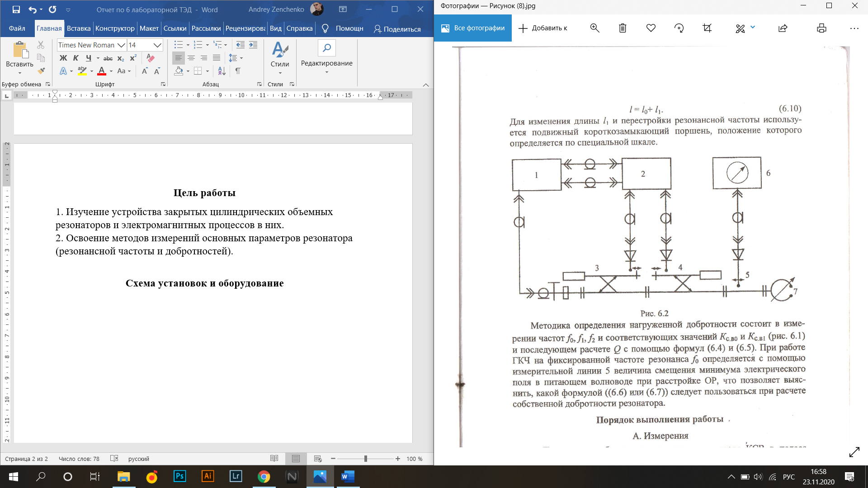The height and width of the screenshot is (488, 868).
Task: Switch to the Вставка tab
Action: click(x=79, y=28)
